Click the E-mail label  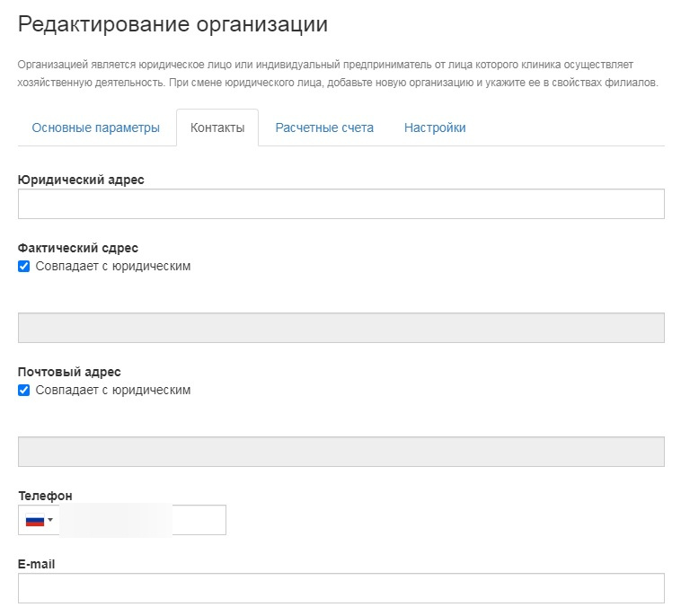tap(36, 564)
